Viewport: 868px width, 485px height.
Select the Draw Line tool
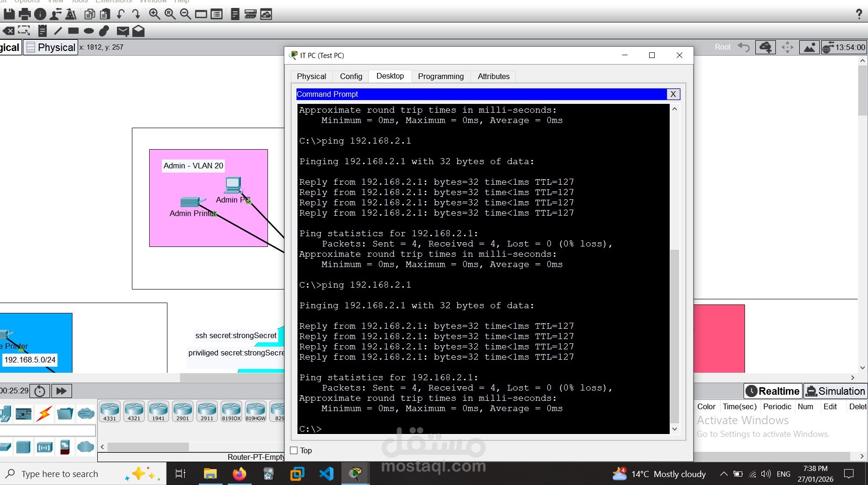click(58, 31)
